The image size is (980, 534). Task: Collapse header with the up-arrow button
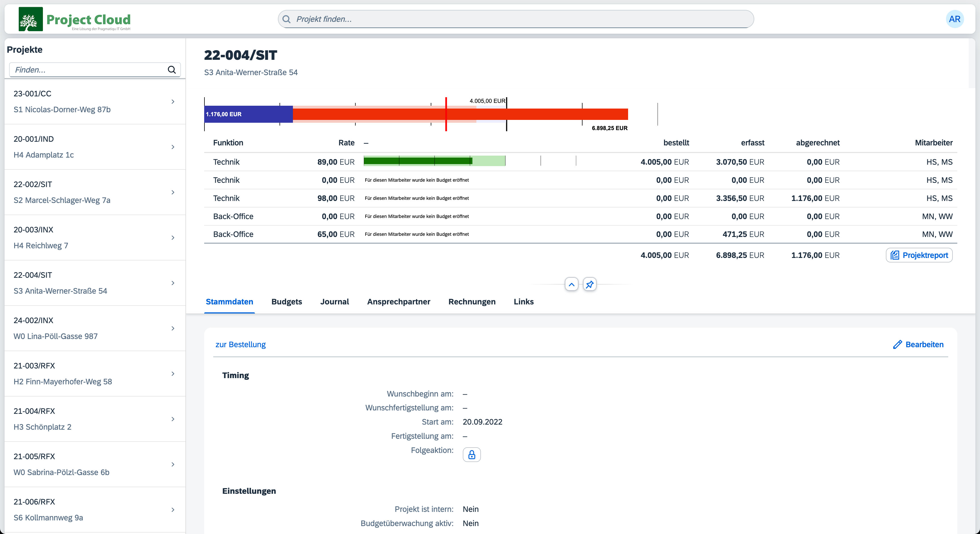tap(571, 285)
